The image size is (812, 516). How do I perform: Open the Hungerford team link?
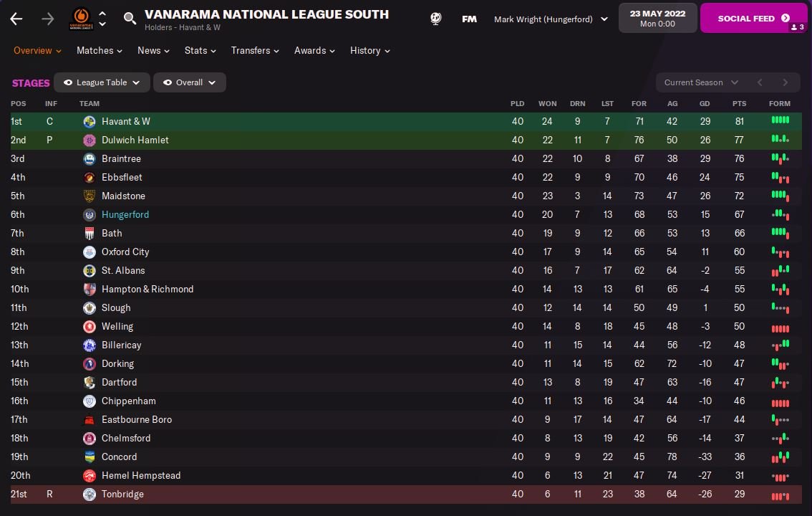pos(125,214)
